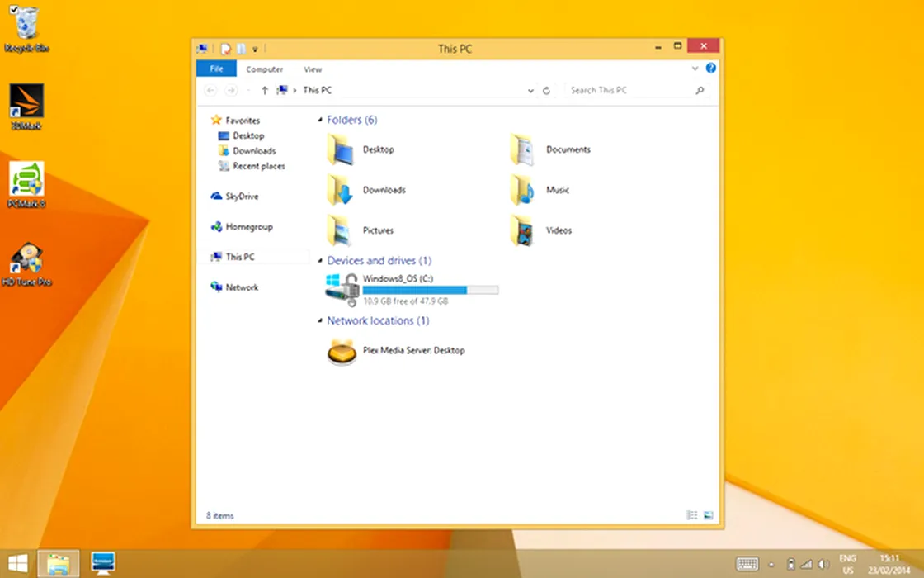The height and width of the screenshot is (578, 924).
Task: Open the address bar history dropdown
Action: [x=530, y=91]
